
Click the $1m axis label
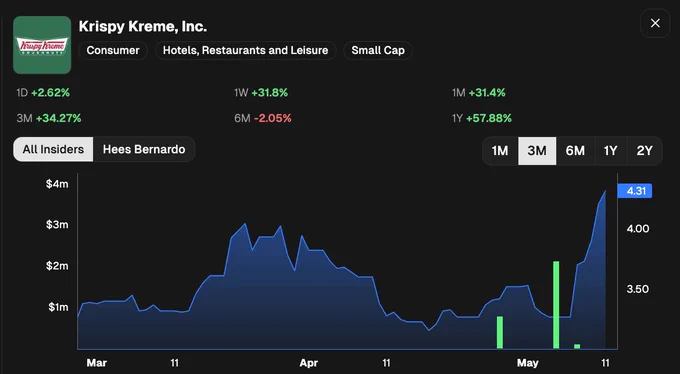pos(58,307)
